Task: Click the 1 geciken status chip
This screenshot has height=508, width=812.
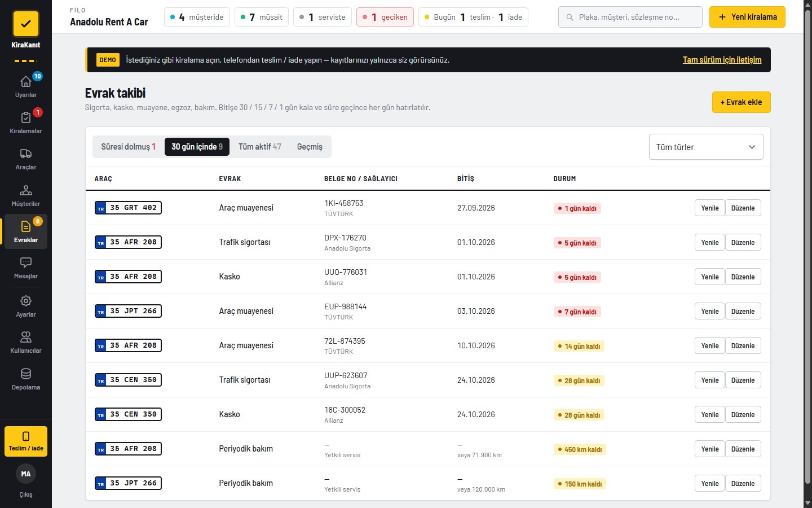Action: [x=385, y=17]
